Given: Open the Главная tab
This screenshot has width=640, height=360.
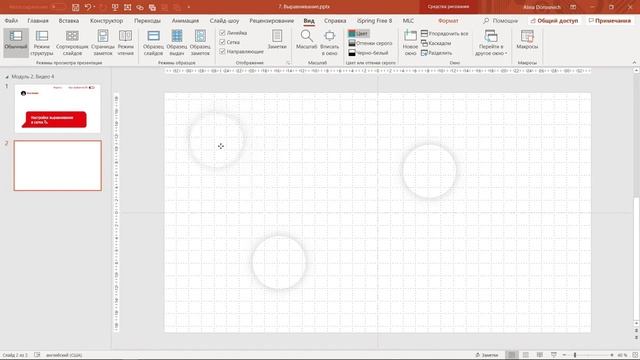Looking at the screenshot, I should pos(38,20).
